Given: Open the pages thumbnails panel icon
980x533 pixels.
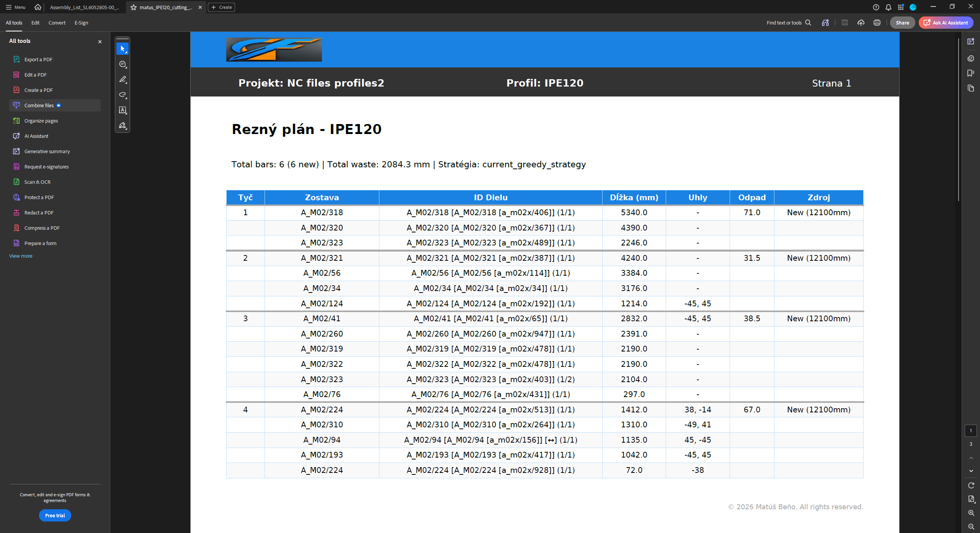Looking at the screenshot, I should [x=970, y=88].
